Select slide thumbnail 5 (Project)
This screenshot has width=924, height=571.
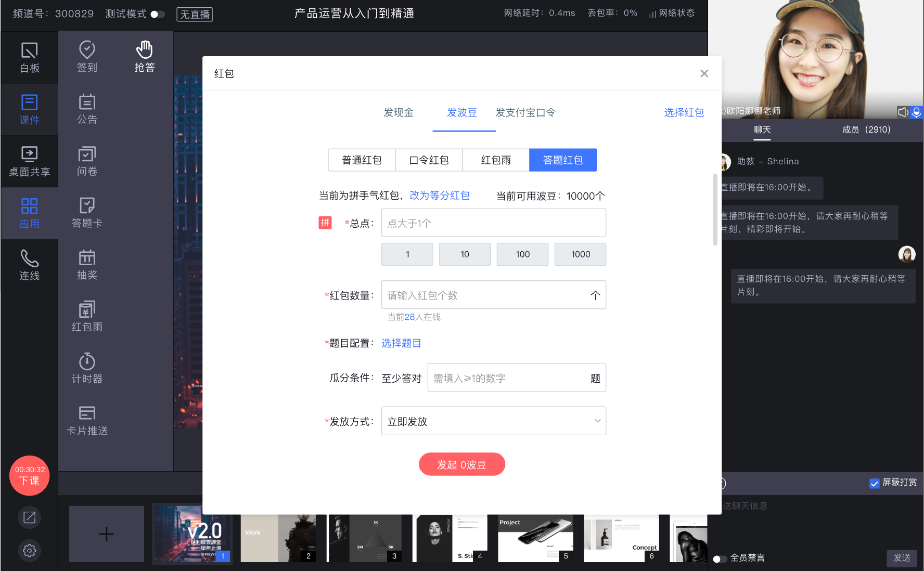(536, 538)
